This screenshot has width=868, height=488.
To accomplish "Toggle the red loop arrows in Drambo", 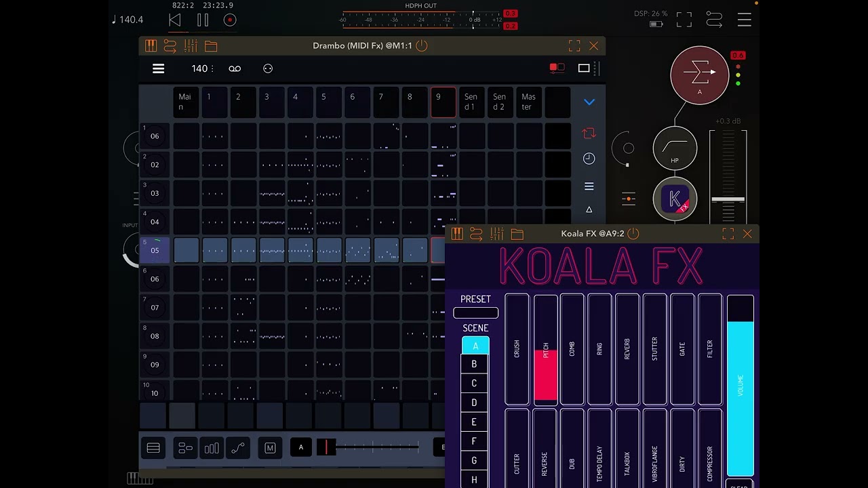I will [589, 133].
